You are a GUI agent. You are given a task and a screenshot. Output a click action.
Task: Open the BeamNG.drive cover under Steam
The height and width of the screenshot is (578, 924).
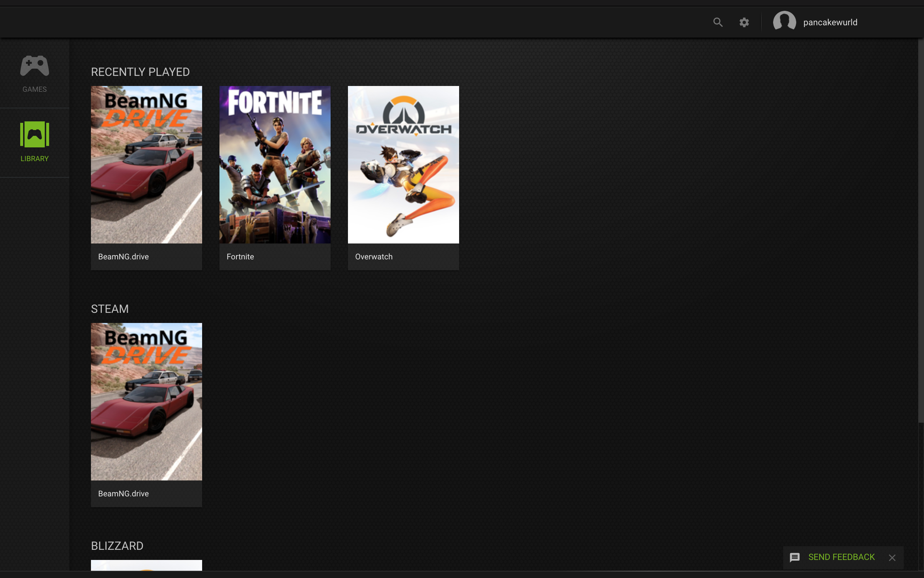[146, 401]
